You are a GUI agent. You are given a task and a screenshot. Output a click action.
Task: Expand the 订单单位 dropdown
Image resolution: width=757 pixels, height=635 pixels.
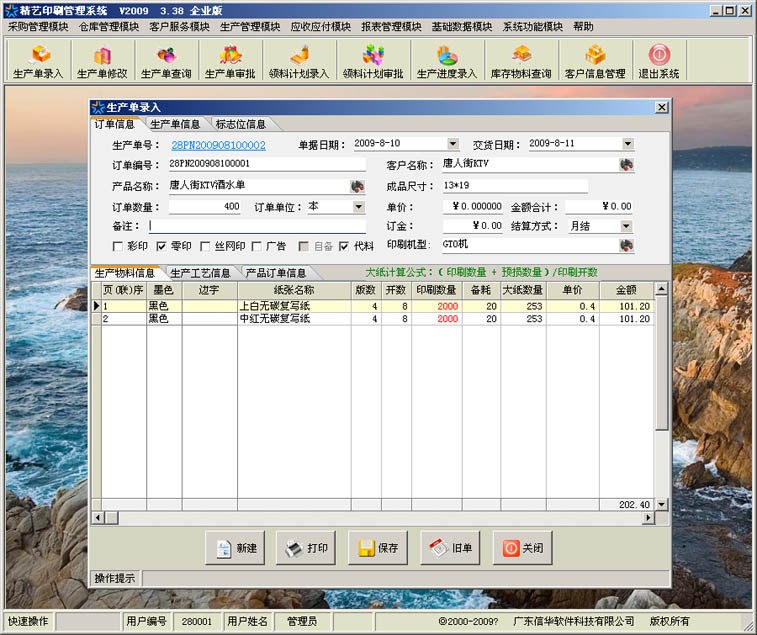[359, 207]
